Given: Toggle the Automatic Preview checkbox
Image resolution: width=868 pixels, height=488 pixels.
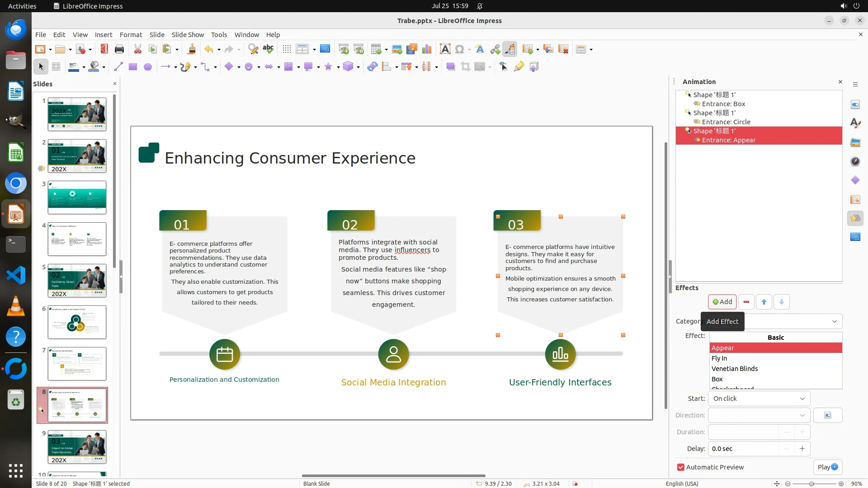Looking at the screenshot, I should [x=681, y=467].
